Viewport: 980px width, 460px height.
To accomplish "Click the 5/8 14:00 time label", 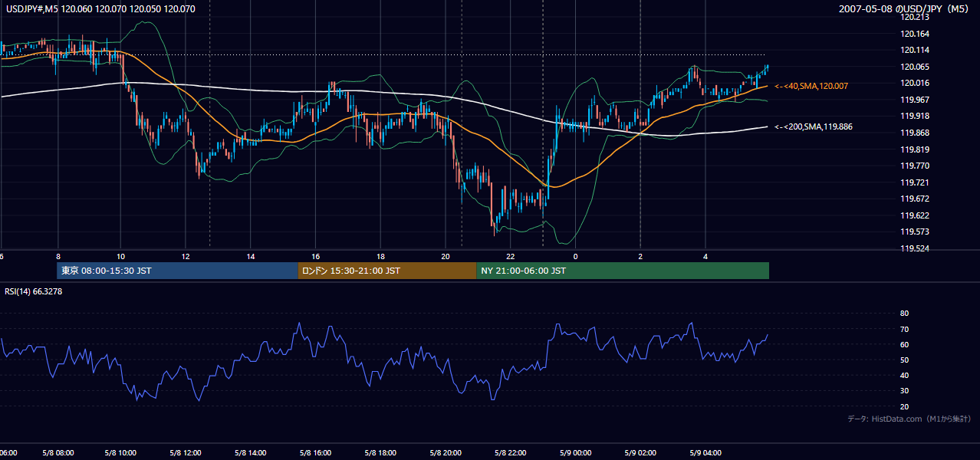I will (x=252, y=452).
